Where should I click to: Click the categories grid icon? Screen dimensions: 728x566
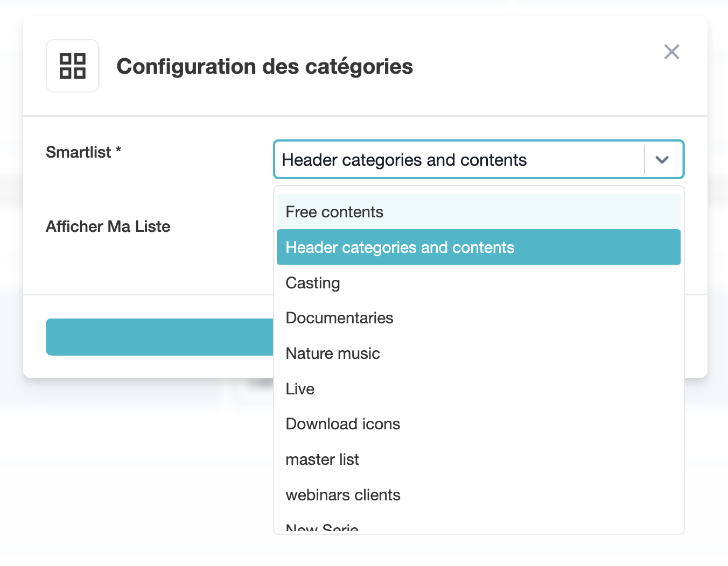pyautogui.click(x=73, y=66)
